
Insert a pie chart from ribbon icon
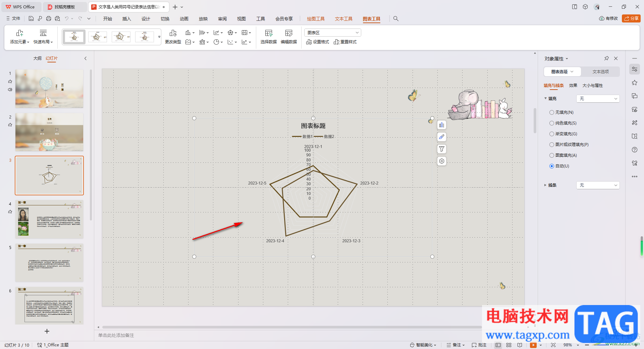216,42
